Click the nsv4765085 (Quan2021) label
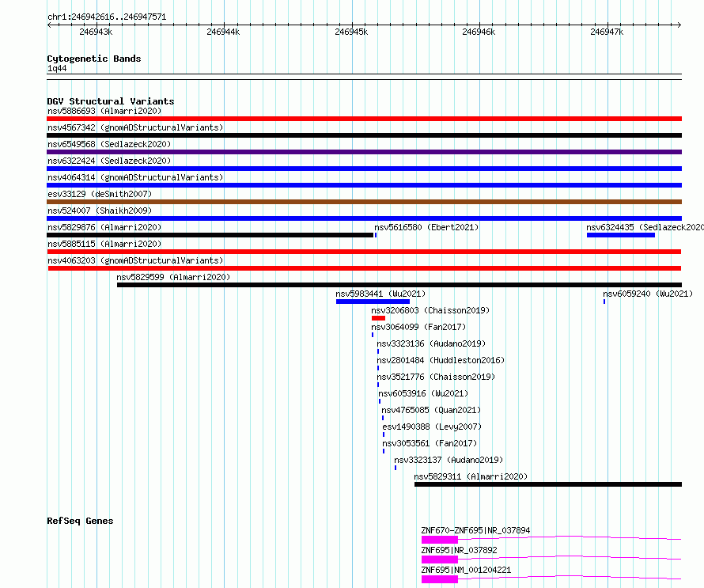This screenshot has height=588, width=704. click(431, 410)
